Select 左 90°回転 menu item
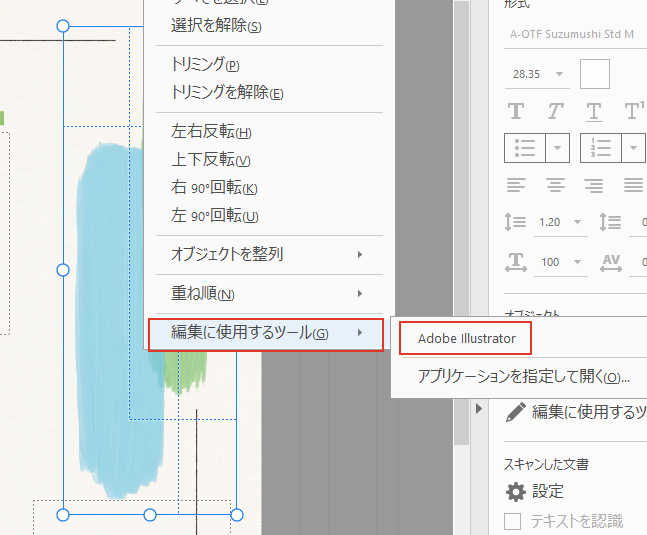Viewport: 647px width, 535px height. click(x=269, y=216)
